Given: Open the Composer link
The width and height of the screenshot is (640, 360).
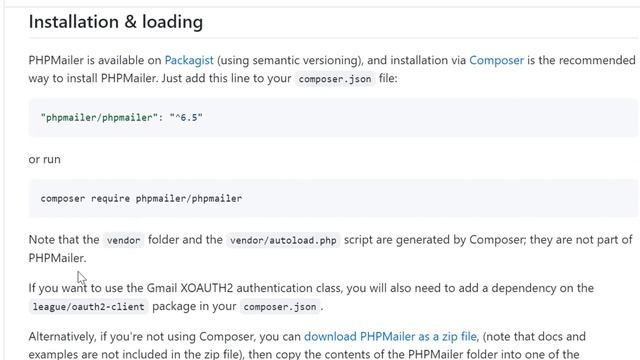Looking at the screenshot, I should [x=496, y=60].
